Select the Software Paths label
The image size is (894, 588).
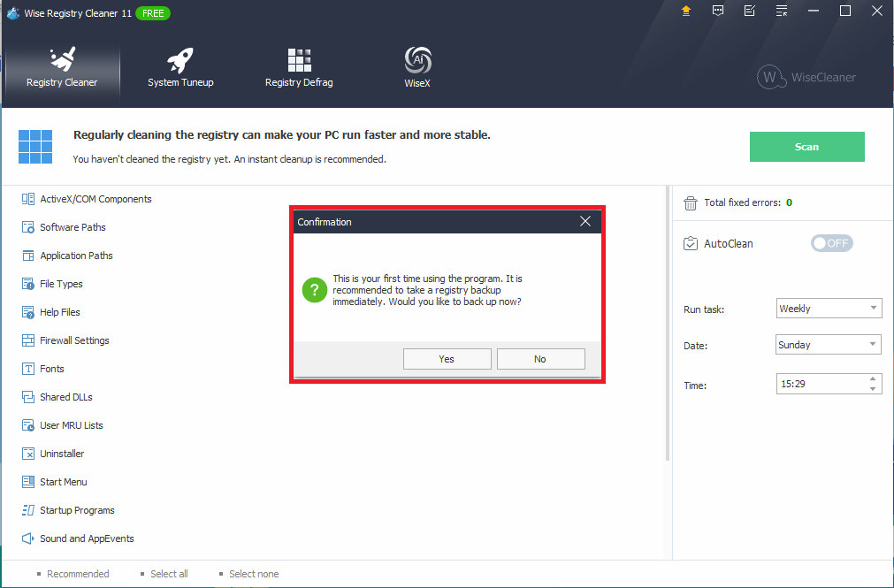point(73,227)
